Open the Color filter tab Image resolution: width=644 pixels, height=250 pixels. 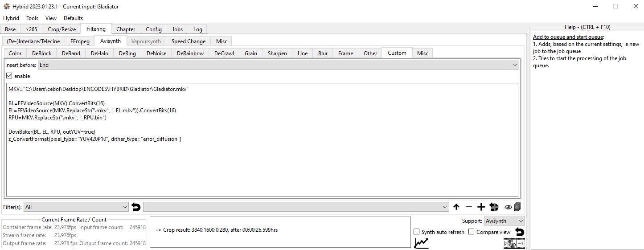(x=15, y=53)
